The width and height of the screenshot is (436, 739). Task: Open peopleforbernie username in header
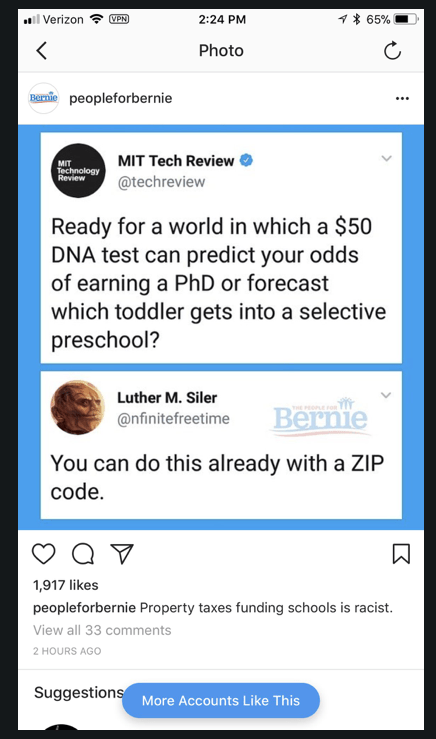[x=121, y=99]
